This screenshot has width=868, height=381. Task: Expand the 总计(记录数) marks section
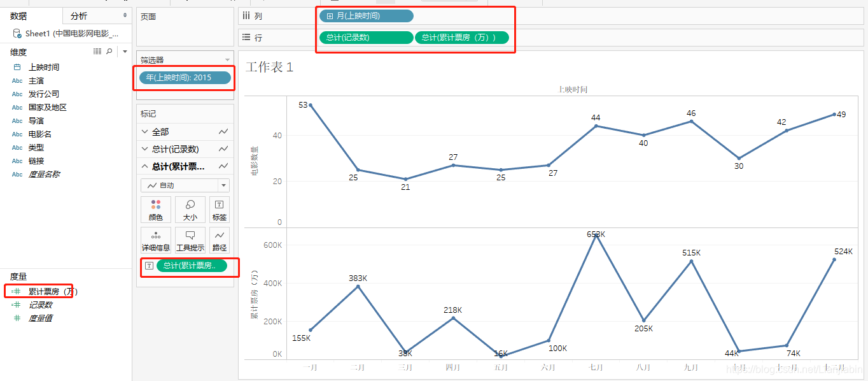(146, 149)
